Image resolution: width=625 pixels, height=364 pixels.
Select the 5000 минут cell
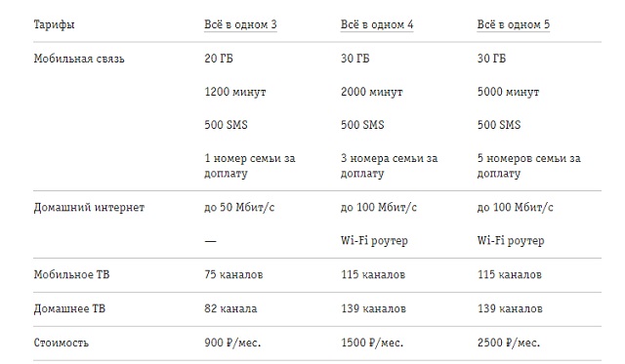pos(508,92)
